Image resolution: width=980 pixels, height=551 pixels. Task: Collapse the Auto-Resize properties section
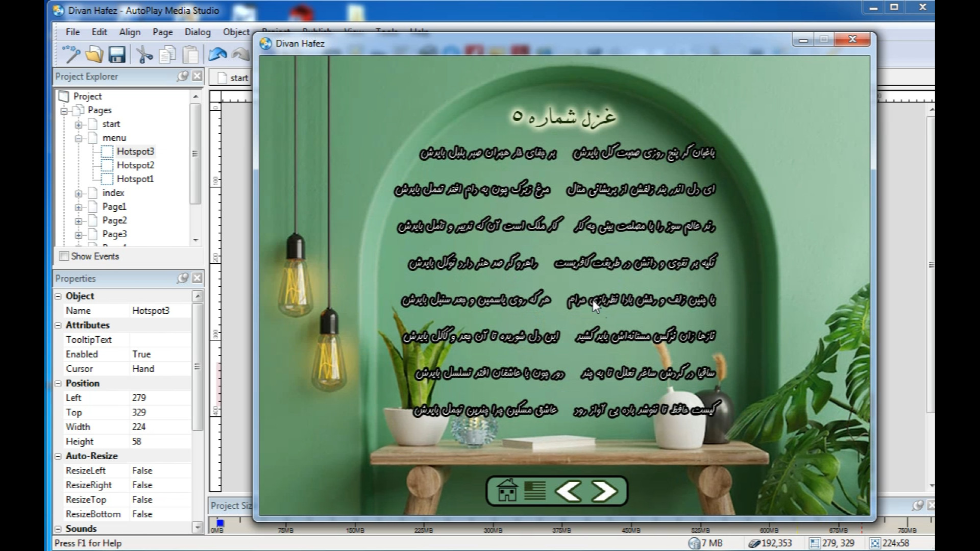click(x=58, y=456)
